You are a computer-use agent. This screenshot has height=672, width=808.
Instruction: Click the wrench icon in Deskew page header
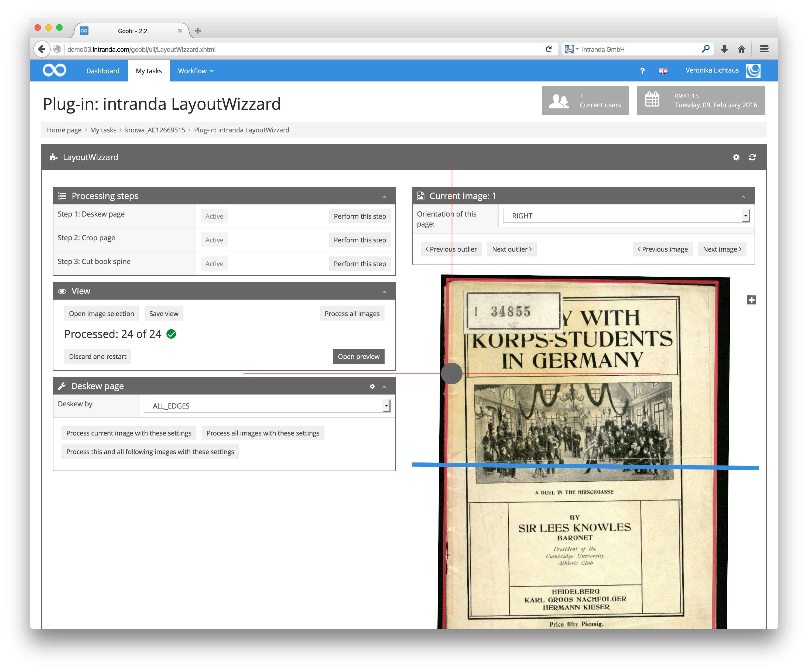click(x=61, y=386)
